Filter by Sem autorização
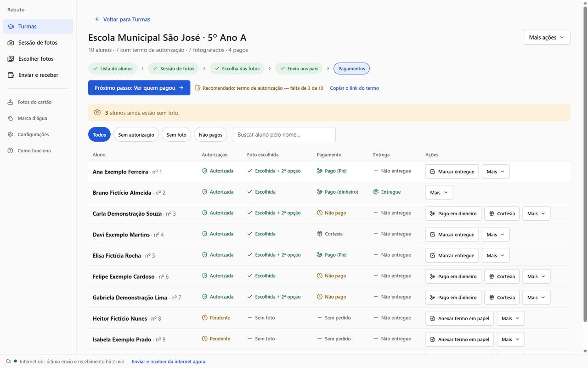The width and height of the screenshot is (588, 368). (x=136, y=134)
